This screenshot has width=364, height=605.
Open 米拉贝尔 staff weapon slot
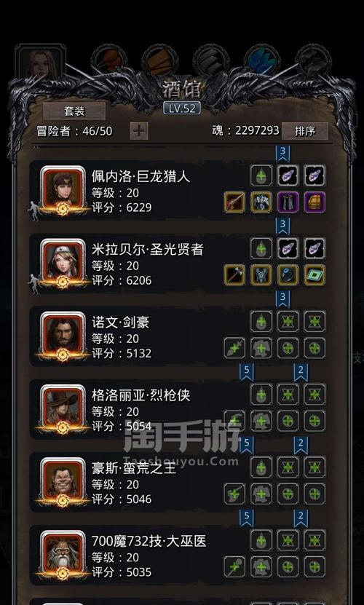pos(234,274)
